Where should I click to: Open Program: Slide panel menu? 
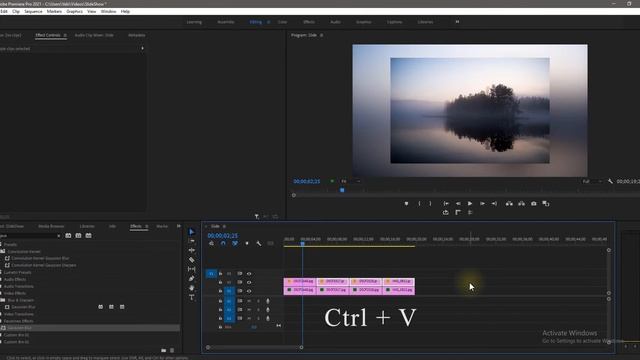pyautogui.click(x=322, y=36)
